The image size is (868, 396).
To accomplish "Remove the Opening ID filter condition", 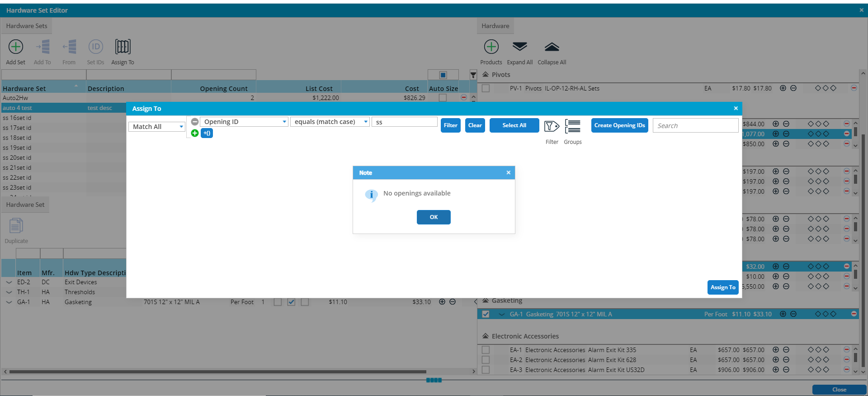I will (195, 122).
